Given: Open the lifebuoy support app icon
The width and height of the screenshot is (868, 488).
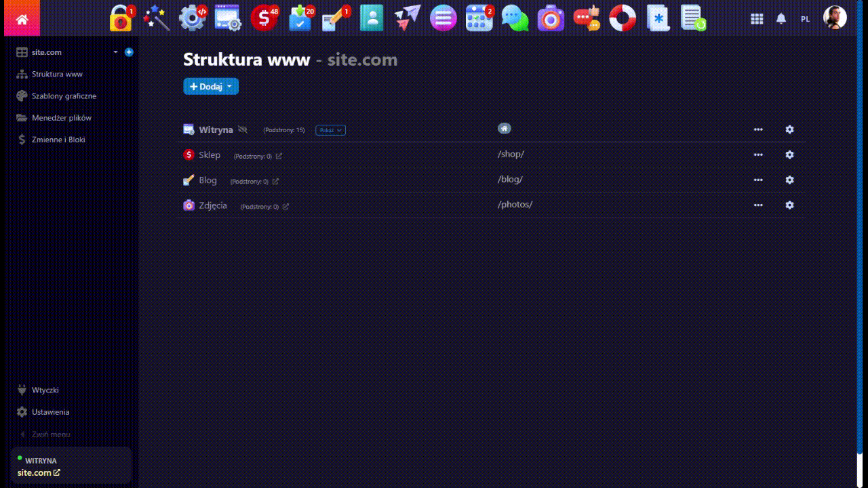Looking at the screenshot, I should (623, 19).
